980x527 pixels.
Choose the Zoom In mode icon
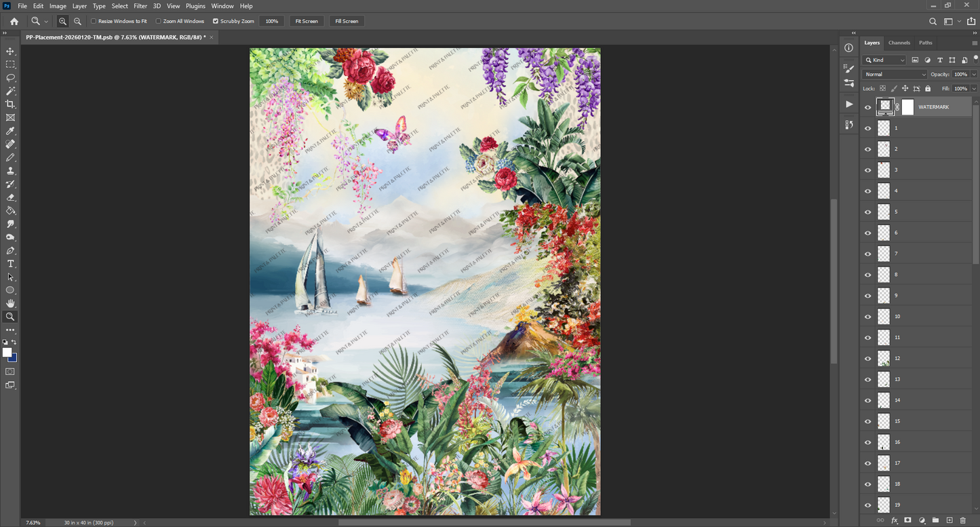point(62,21)
